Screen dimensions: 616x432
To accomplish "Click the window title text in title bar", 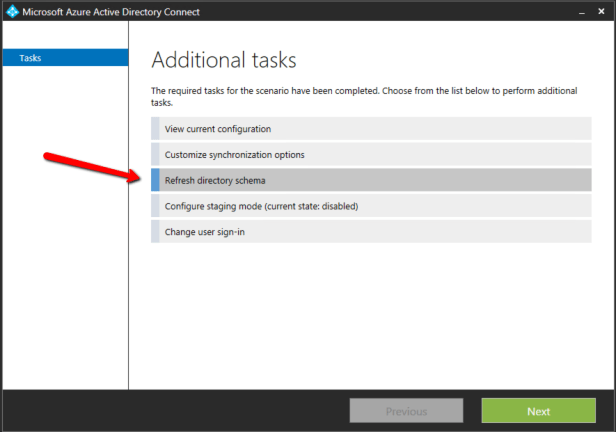I will tap(118, 12).
